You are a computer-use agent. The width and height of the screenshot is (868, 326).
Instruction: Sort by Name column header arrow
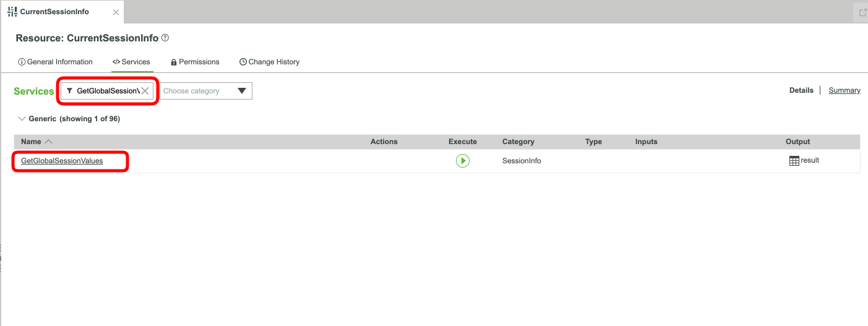[49, 142]
